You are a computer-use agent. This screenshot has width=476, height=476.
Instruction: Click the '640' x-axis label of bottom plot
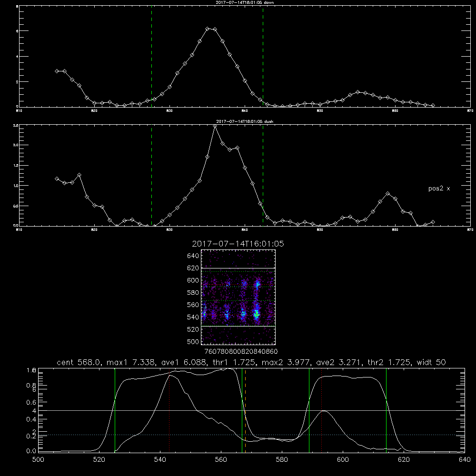pos(465,460)
